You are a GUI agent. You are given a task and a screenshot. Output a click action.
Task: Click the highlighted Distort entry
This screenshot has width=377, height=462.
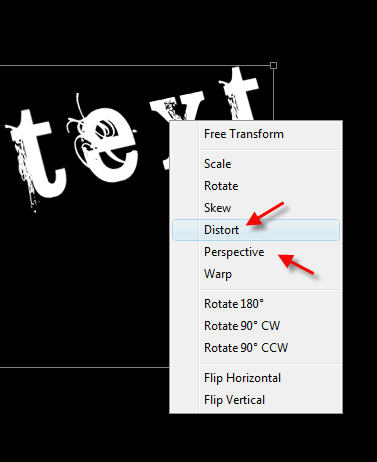[x=256, y=230]
